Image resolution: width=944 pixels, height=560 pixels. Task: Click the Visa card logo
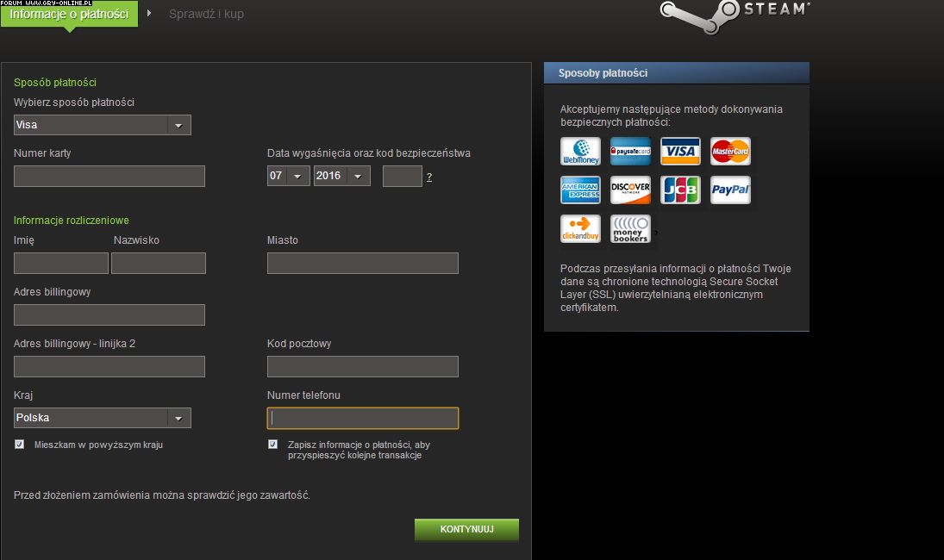click(680, 152)
